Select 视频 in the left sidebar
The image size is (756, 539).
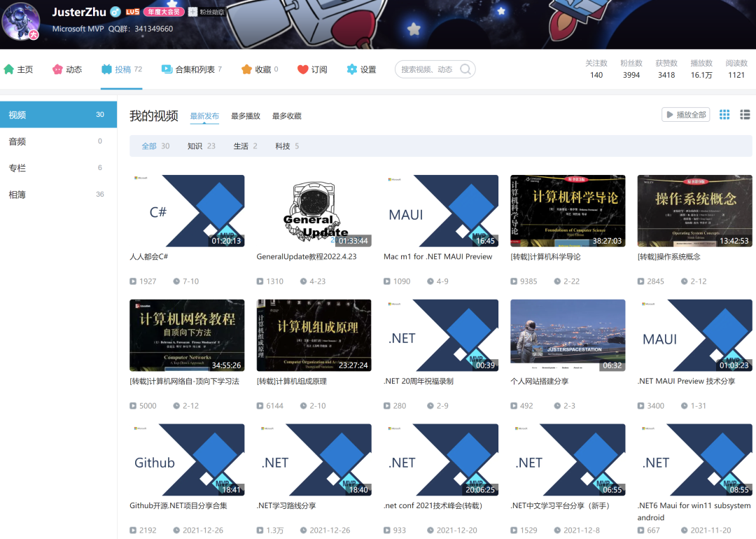pos(58,115)
